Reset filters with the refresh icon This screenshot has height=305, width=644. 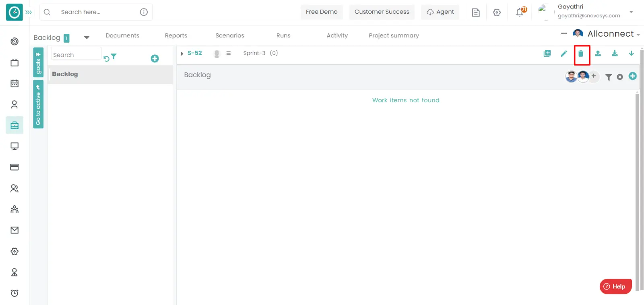(106, 59)
